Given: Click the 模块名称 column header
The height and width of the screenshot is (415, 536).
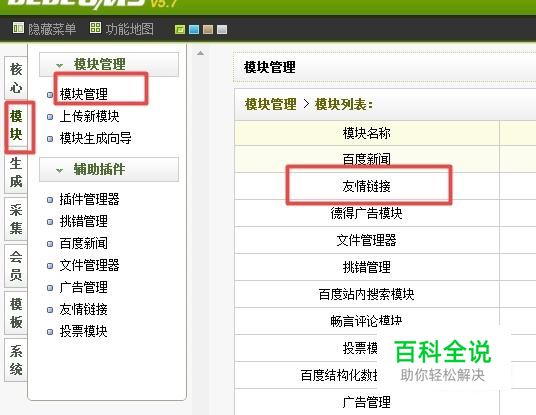Looking at the screenshot, I should coord(366,133).
